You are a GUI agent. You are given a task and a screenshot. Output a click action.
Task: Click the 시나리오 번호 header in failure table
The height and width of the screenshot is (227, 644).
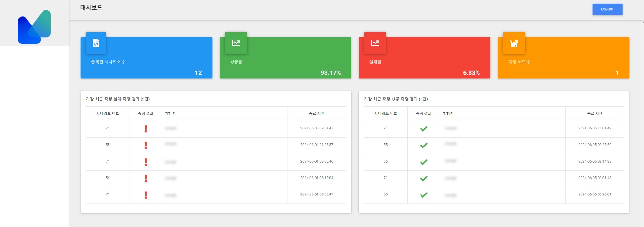pyautogui.click(x=108, y=114)
